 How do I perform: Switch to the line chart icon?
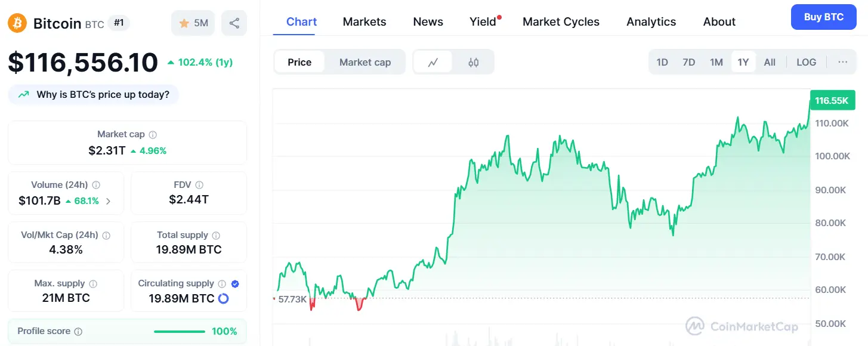click(x=433, y=62)
